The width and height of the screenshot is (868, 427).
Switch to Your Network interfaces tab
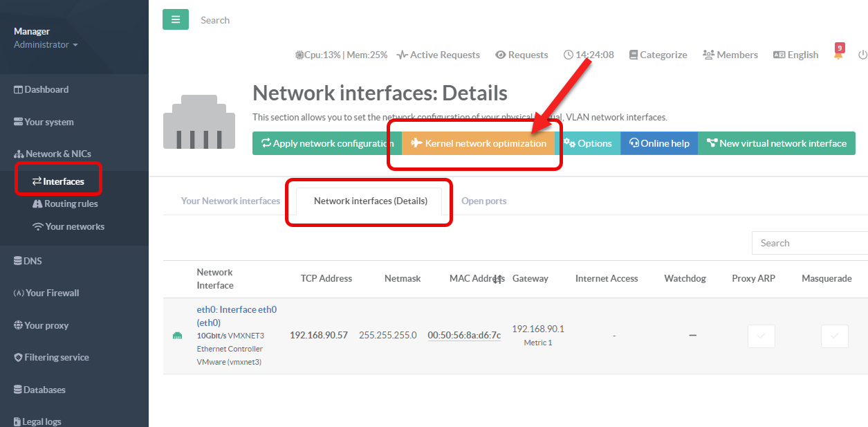230,201
